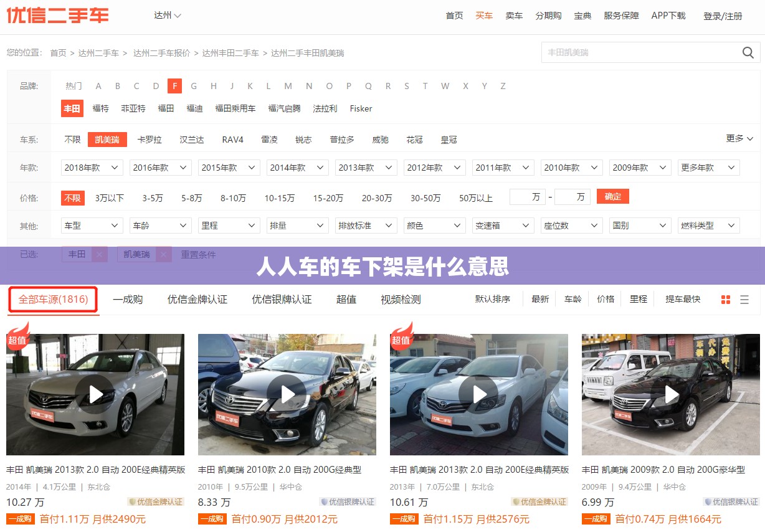
Task: Sort listings by 价格
Action: (606, 299)
